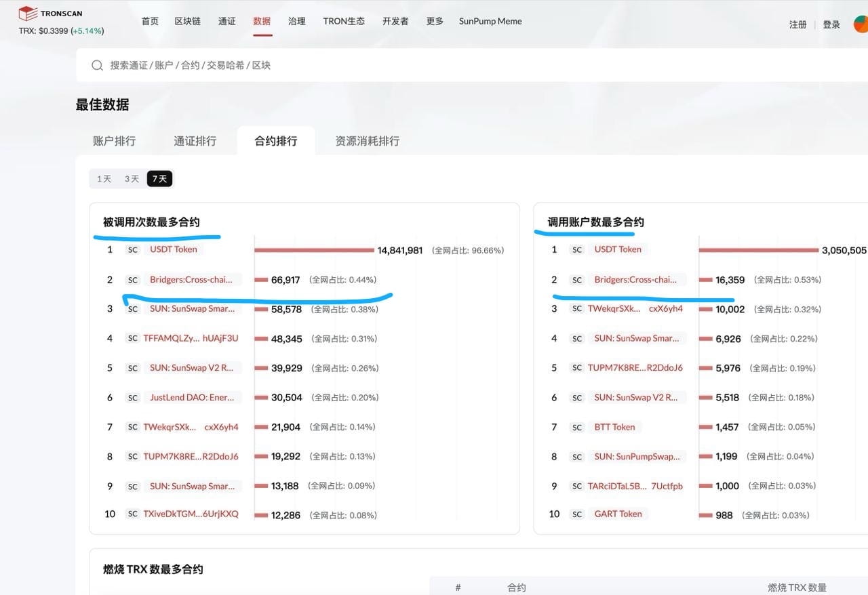868x595 pixels.
Task: Select the 1天 time range
Action: [x=104, y=179]
